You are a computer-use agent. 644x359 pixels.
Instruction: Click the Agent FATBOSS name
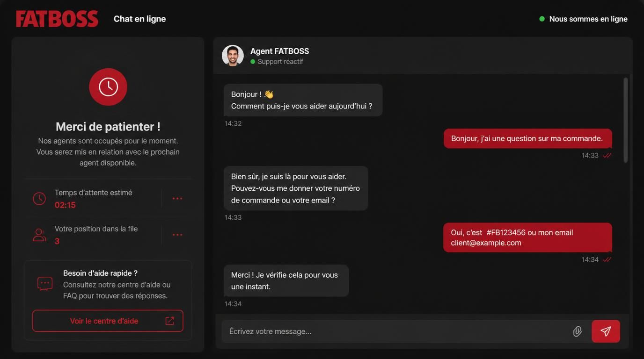pyautogui.click(x=280, y=51)
